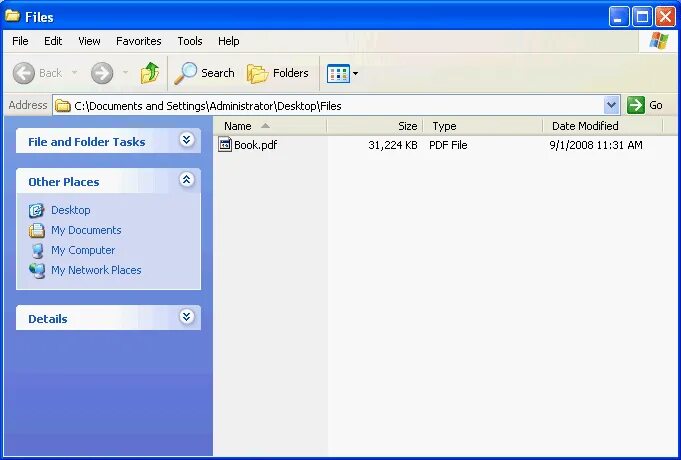Click the Go label next to address bar
The width and height of the screenshot is (681, 460).
[656, 105]
